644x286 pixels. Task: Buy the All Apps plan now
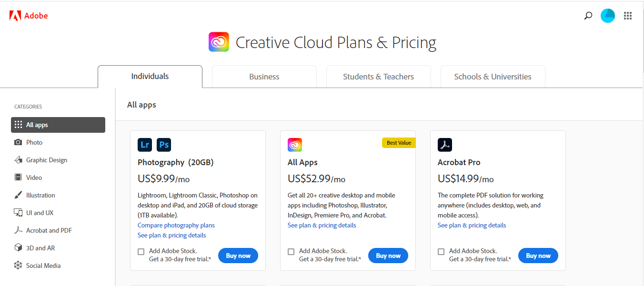pyautogui.click(x=388, y=256)
